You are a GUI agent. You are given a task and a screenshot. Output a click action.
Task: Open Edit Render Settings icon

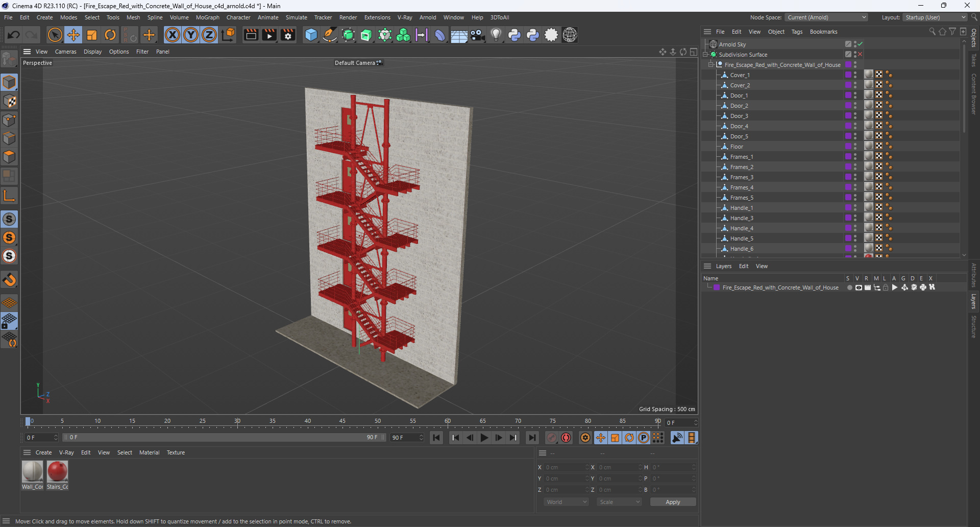(x=288, y=35)
